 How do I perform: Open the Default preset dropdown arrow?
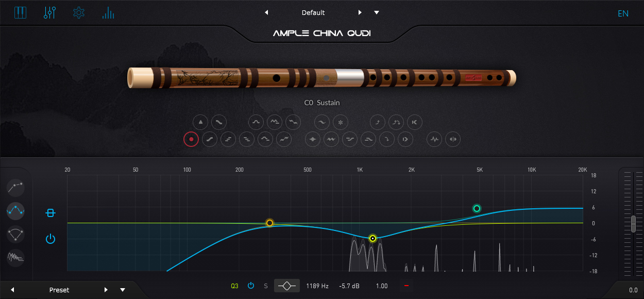pos(377,12)
